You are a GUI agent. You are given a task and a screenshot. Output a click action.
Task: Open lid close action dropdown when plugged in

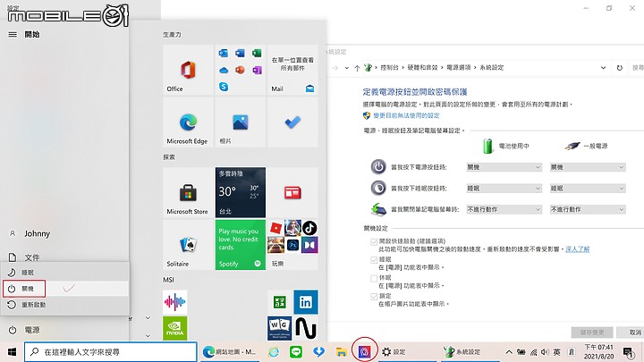[x=588, y=209]
